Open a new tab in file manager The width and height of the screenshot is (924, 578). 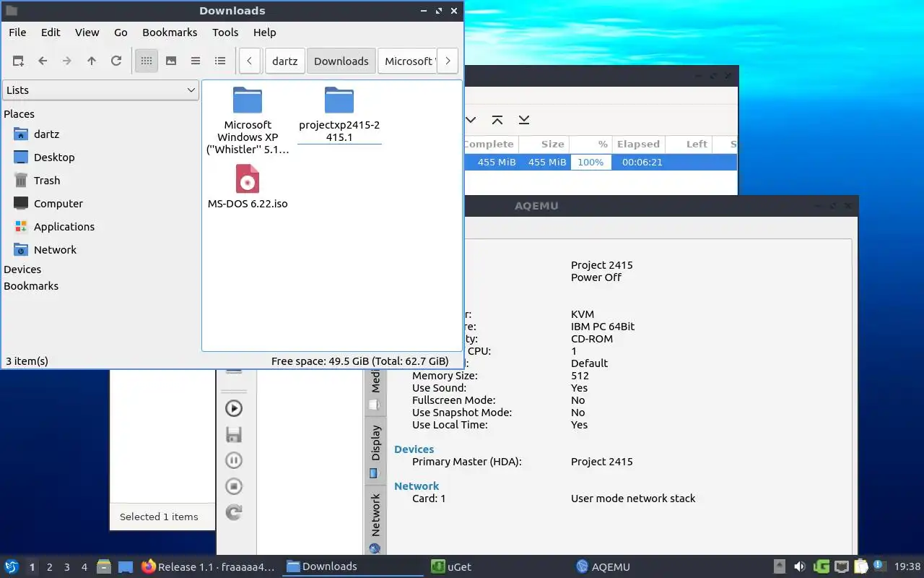(x=18, y=61)
